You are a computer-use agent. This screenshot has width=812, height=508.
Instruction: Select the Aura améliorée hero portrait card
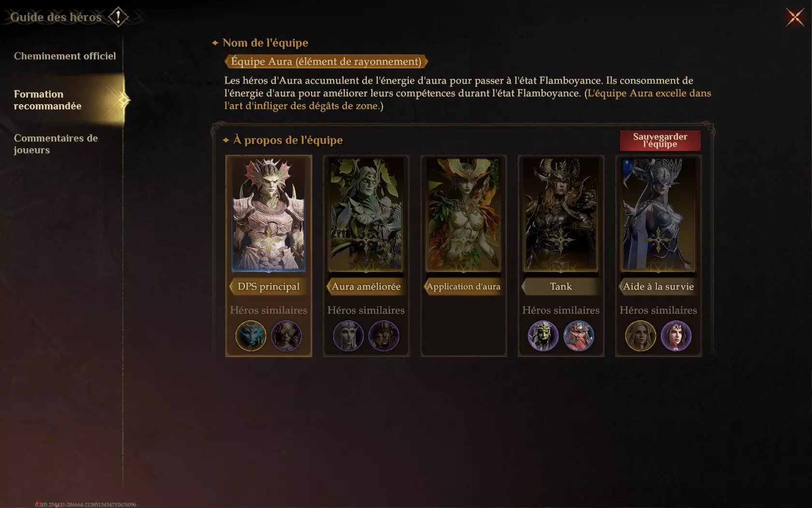point(366,215)
